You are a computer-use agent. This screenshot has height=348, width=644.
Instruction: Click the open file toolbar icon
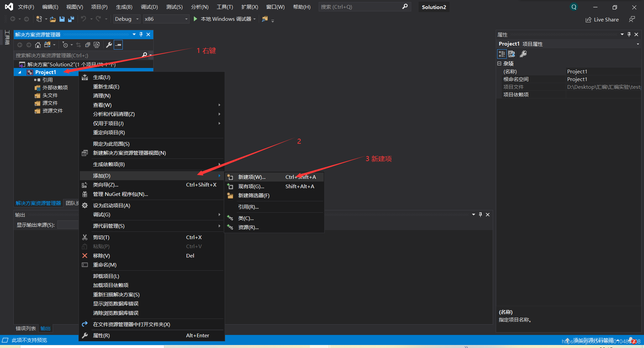tap(53, 19)
